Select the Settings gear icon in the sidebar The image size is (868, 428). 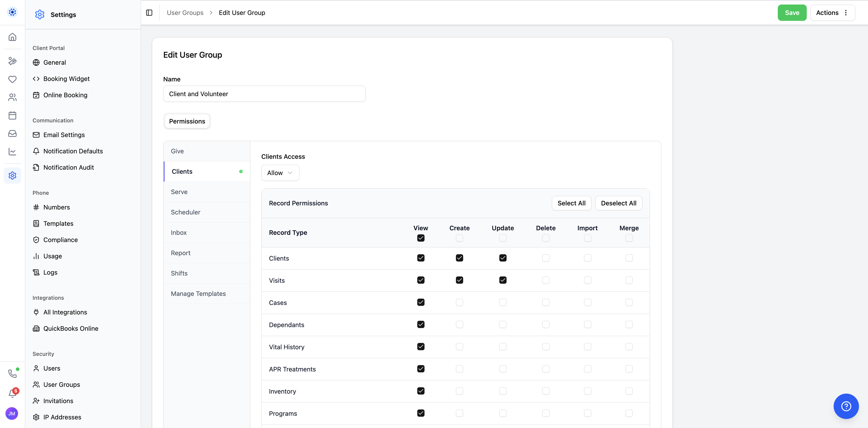12,175
